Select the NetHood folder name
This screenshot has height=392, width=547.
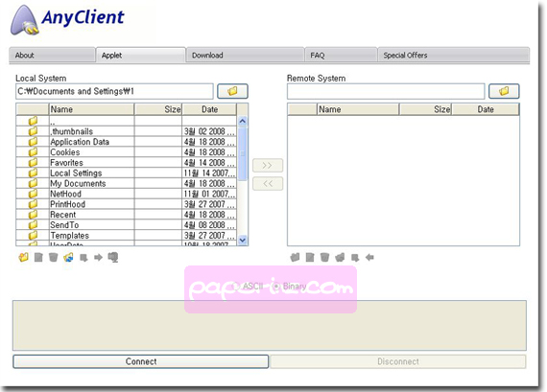65,194
